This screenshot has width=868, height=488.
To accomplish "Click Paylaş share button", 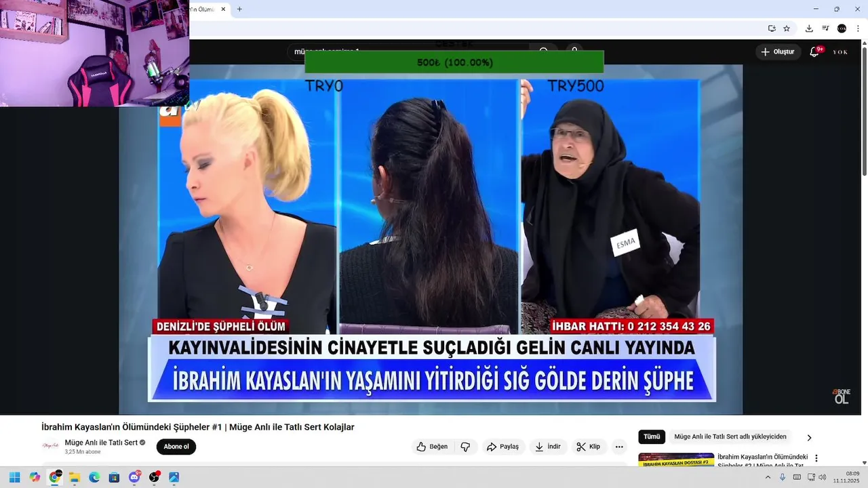I will (502, 447).
